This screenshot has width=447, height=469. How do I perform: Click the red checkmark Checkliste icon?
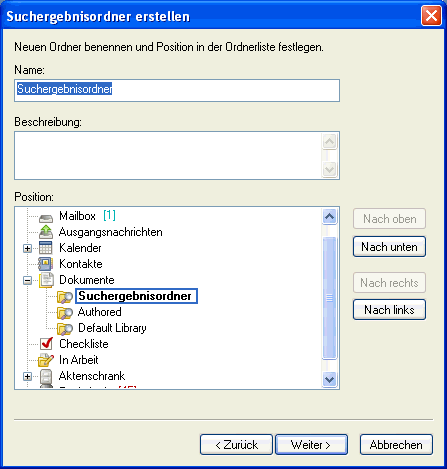click(46, 344)
